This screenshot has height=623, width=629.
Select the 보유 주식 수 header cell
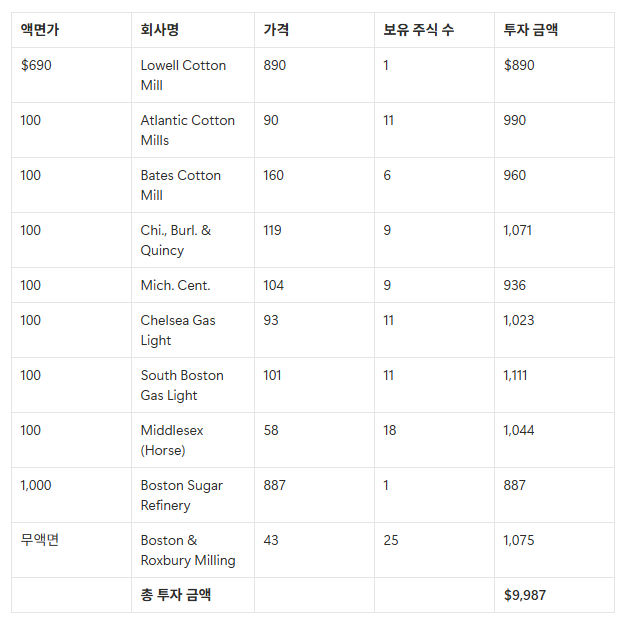click(x=419, y=30)
